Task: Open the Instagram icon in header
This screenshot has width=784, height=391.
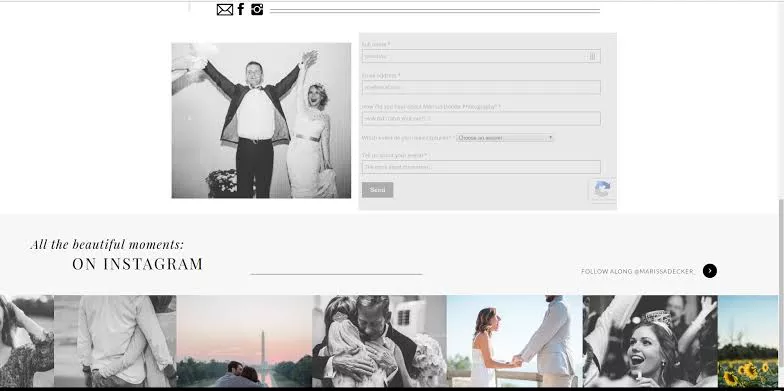Action: pyautogui.click(x=257, y=9)
